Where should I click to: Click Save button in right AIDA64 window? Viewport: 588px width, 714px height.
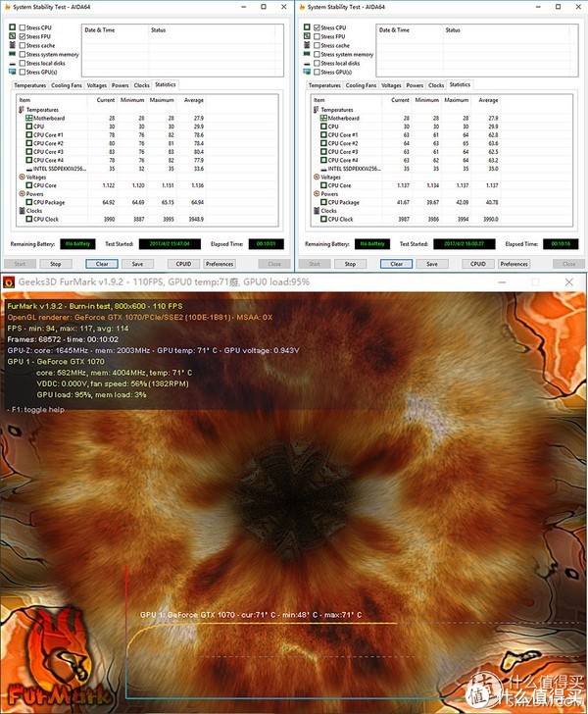[432, 264]
